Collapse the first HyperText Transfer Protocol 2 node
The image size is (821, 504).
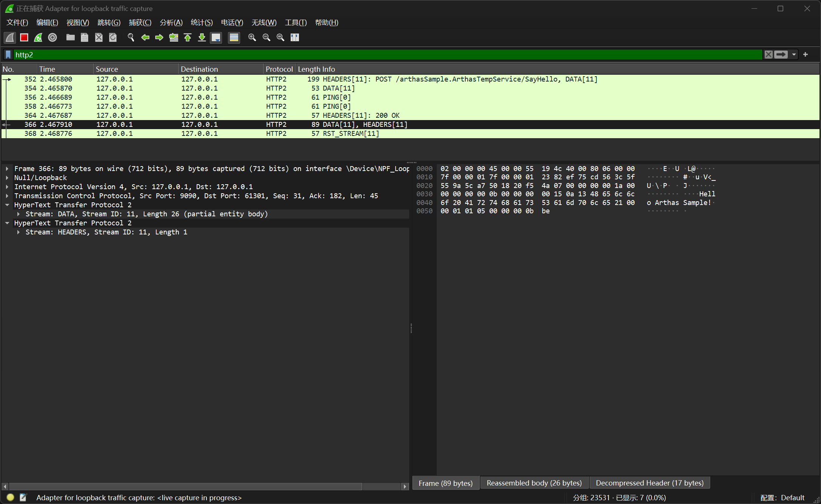tap(7, 205)
